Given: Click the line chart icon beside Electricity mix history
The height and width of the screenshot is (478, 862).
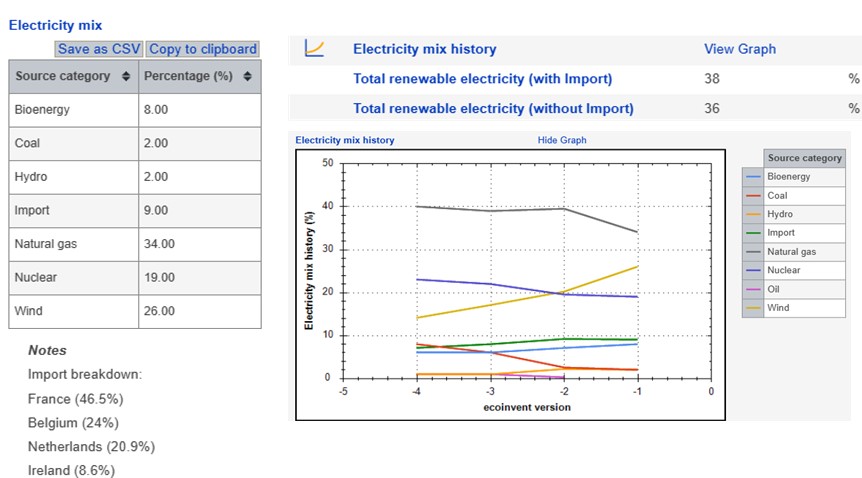Looking at the screenshot, I should pos(314,48).
